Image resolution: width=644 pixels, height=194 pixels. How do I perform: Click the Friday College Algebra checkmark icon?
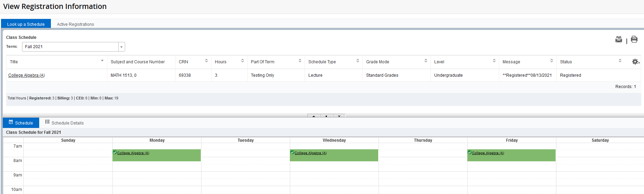click(x=470, y=152)
